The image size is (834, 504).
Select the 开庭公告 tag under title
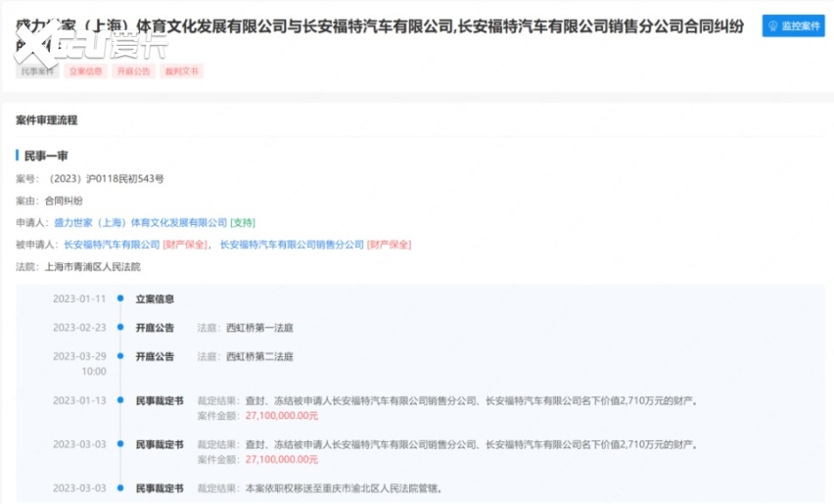click(133, 71)
